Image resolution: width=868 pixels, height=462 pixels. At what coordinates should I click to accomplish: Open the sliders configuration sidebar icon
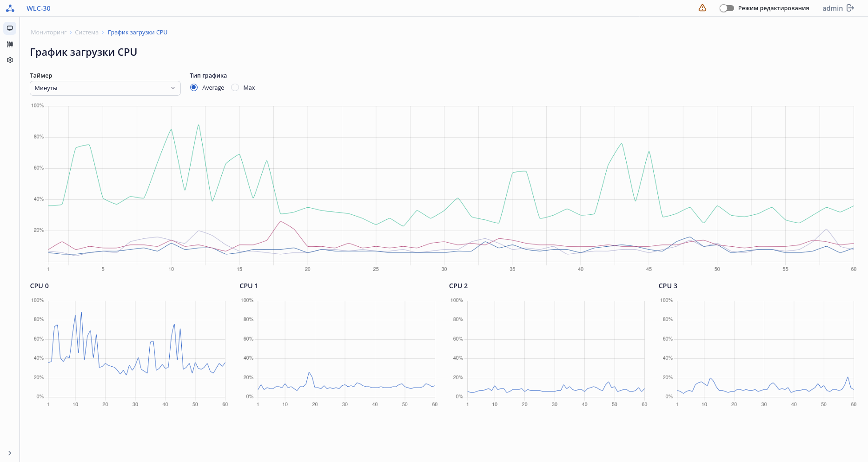point(10,44)
